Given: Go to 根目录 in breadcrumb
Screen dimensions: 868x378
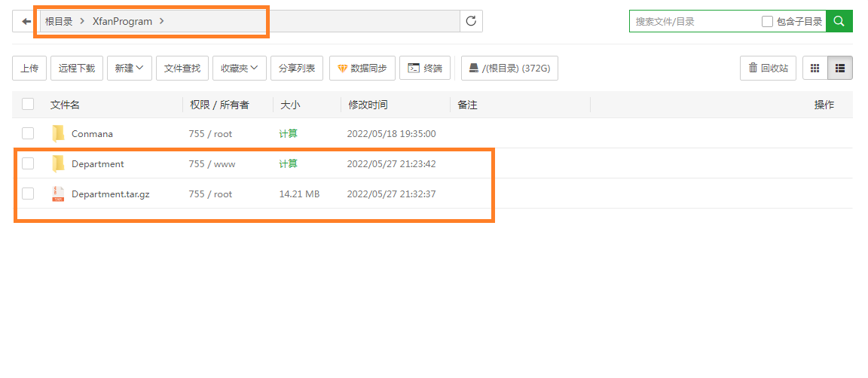Looking at the screenshot, I should (59, 22).
